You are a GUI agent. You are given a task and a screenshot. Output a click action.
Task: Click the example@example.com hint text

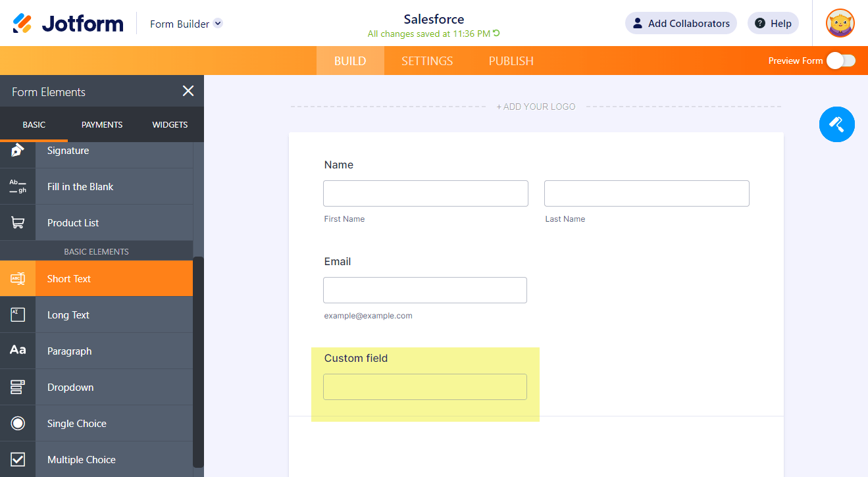click(369, 316)
